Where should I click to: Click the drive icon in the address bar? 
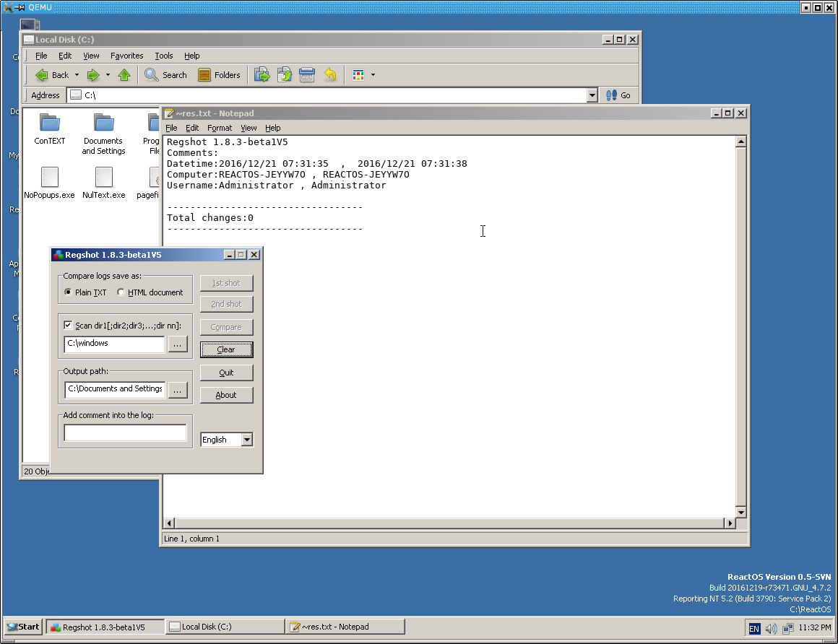76,95
